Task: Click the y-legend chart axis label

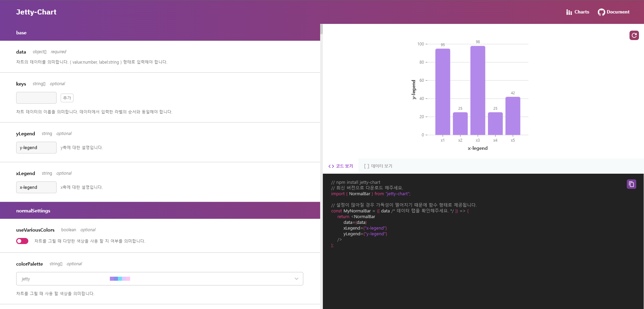Action: (413, 90)
